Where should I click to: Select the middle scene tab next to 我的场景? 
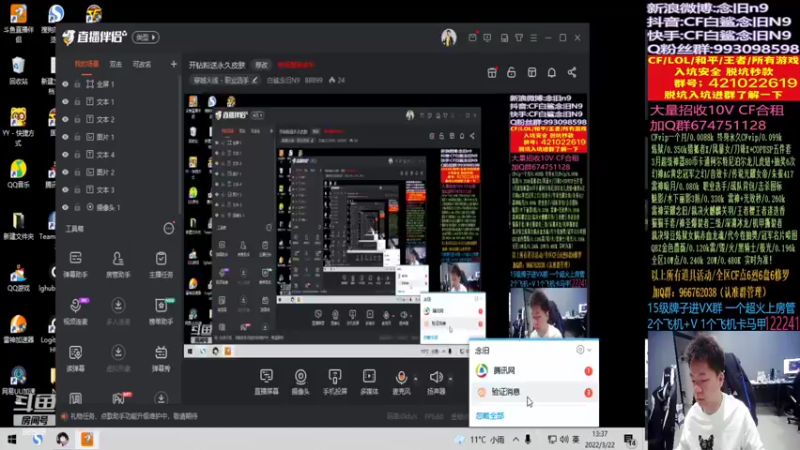[116, 64]
